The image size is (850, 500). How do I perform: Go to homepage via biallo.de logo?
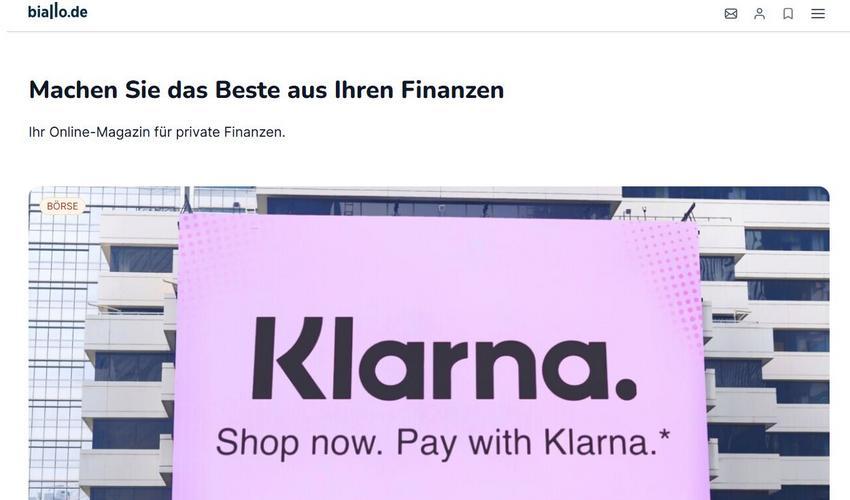coord(57,11)
